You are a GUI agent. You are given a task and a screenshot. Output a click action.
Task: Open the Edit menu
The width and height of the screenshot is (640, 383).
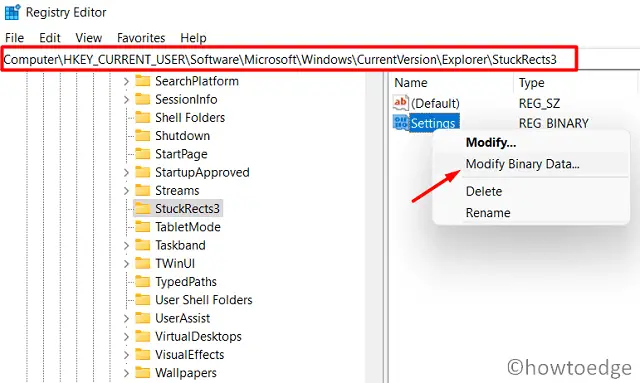click(50, 38)
